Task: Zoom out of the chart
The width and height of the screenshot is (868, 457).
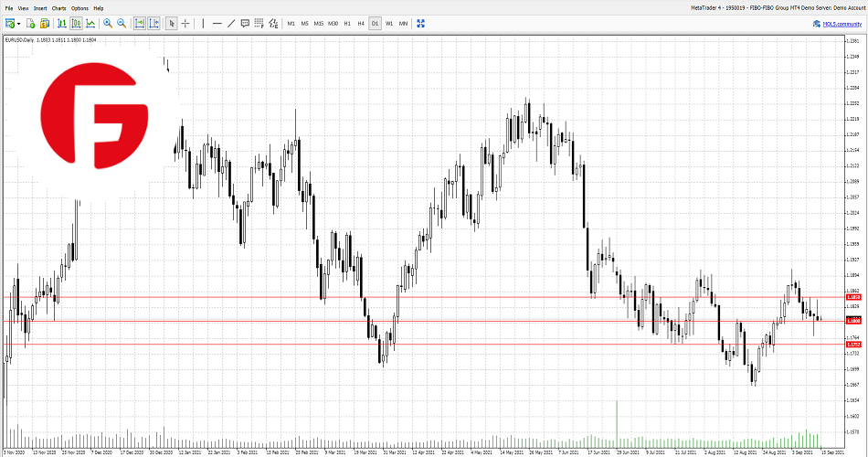Action: click(x=122, y=23)
